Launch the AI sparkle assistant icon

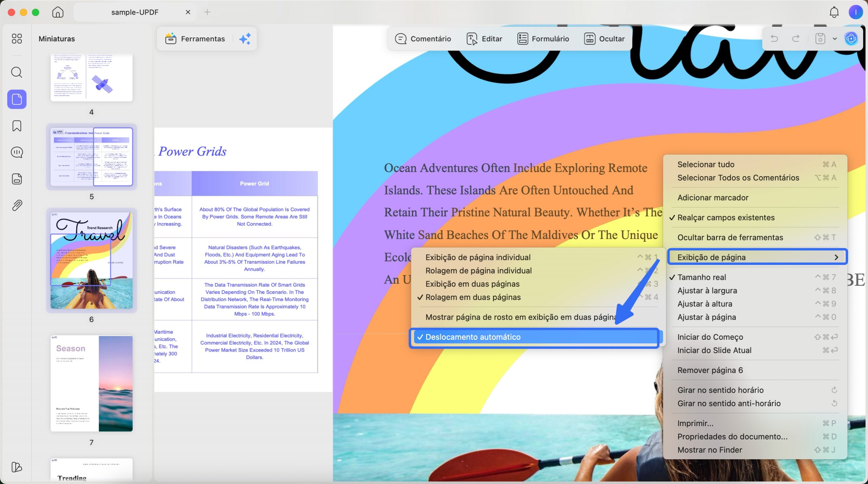(x=245, y=39)
